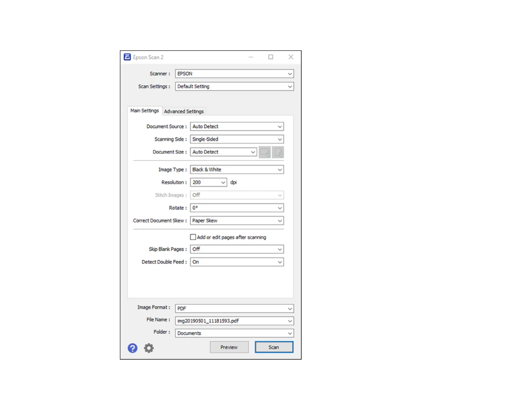
Task: Open the Help question mark icon
Action: coord(132,348)
